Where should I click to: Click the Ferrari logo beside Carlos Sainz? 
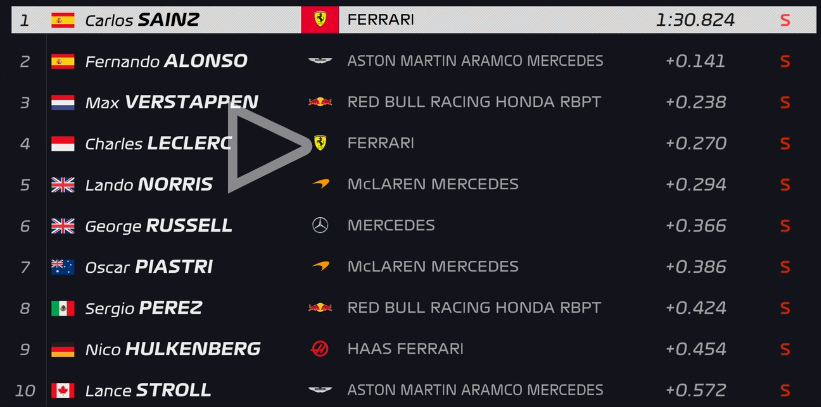(x=320, y=19)
